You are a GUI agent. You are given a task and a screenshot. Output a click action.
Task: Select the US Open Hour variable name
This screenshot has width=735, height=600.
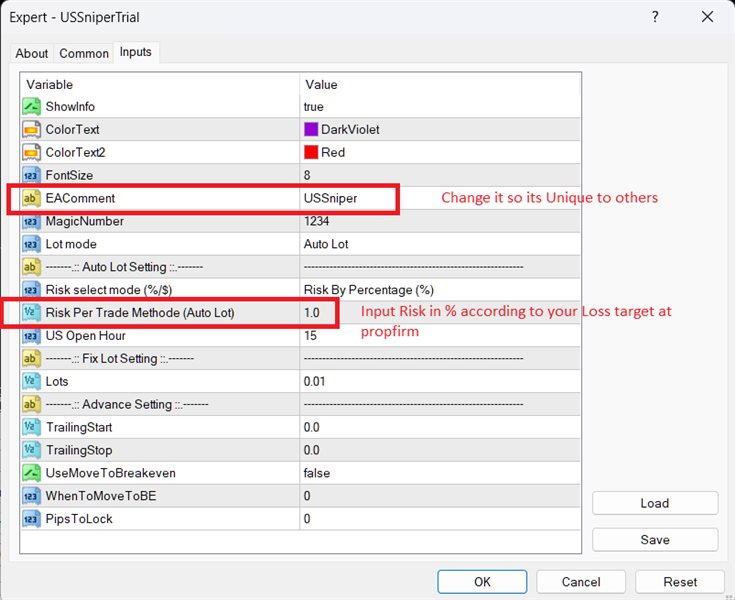86,336
